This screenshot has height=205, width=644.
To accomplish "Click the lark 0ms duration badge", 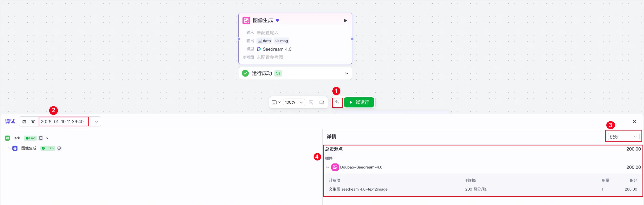I will pos(30,138).
